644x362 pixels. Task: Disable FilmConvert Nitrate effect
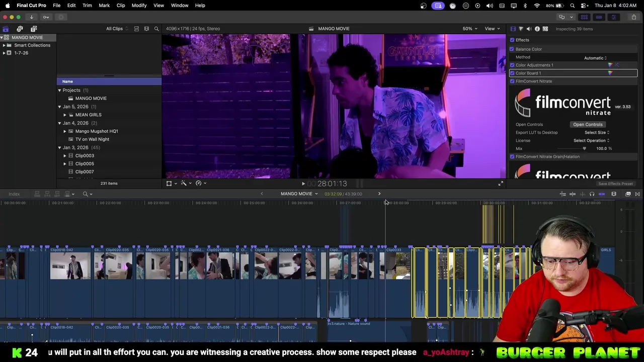[512, 81]
